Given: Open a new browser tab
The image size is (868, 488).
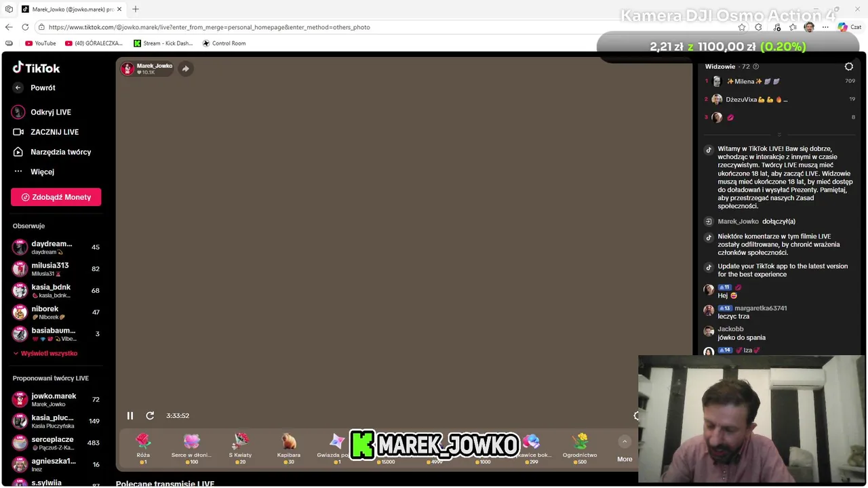Looking at the screenshot, I should 136,9.
